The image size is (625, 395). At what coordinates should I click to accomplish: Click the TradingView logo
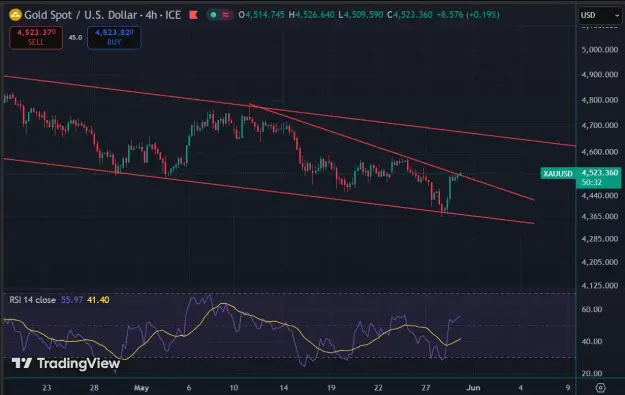(66, 363)
